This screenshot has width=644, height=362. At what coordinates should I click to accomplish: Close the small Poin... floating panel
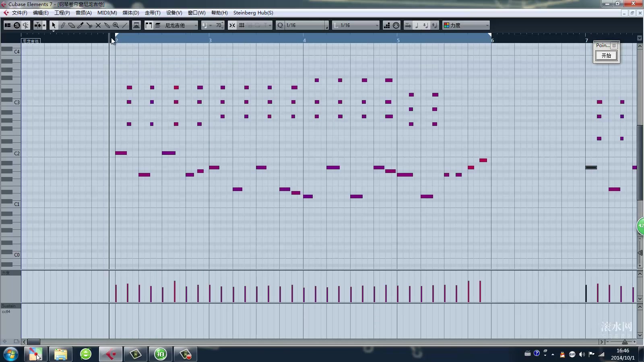click(x=614, y=45)
